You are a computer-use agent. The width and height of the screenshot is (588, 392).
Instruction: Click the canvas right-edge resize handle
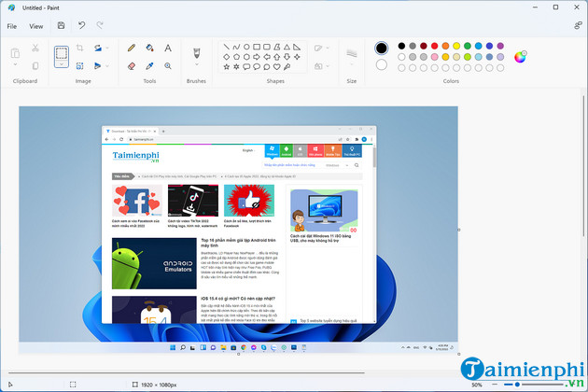click(x=459, y=230)
